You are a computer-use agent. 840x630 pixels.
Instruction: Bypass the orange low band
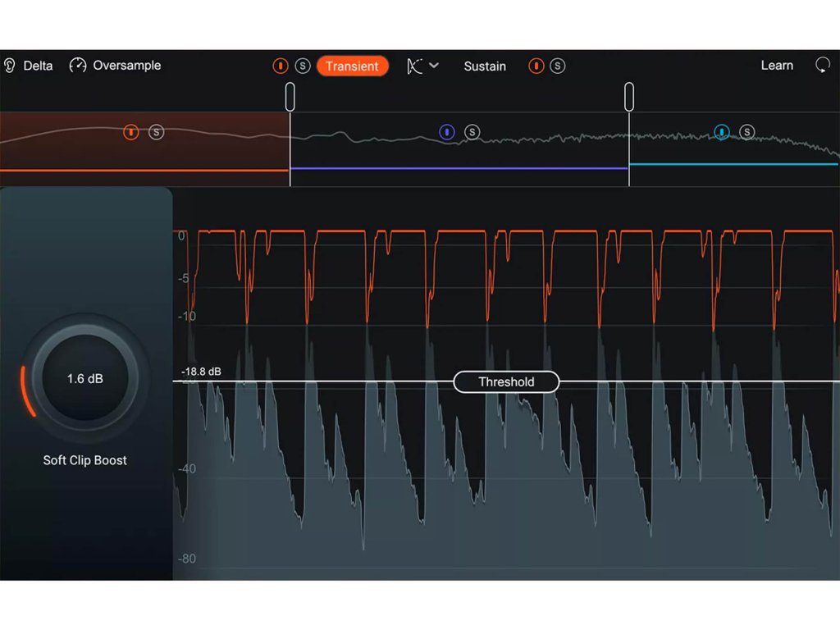coord(130,132)
